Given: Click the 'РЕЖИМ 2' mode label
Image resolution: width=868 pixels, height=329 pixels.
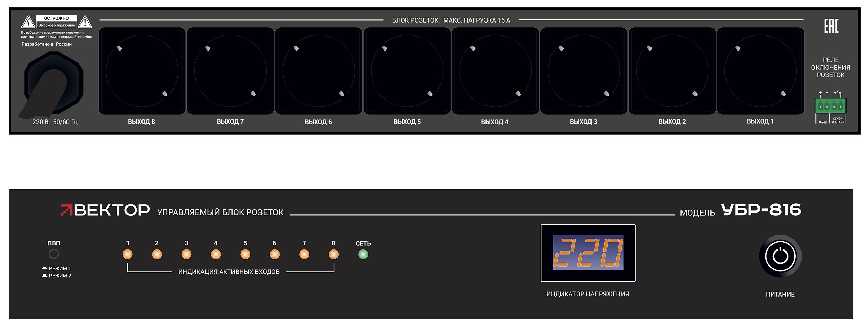Looking at the screenshot, I should (60, 276).
